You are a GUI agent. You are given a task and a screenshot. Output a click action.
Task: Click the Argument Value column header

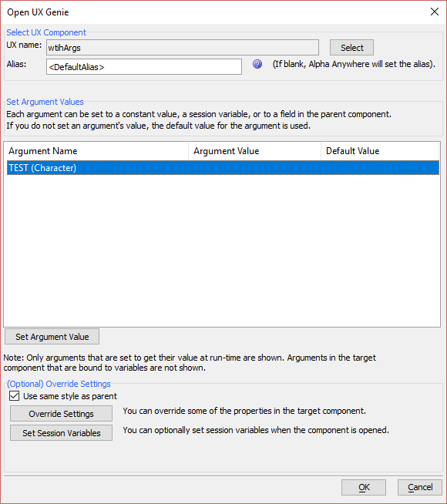(254, 151)
